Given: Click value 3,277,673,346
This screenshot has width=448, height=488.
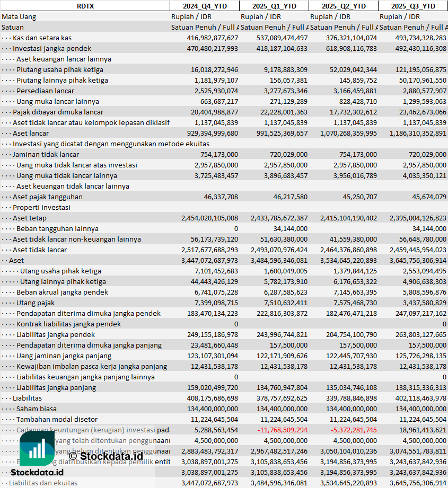Looking at the screenshot, I should [285, 91].
